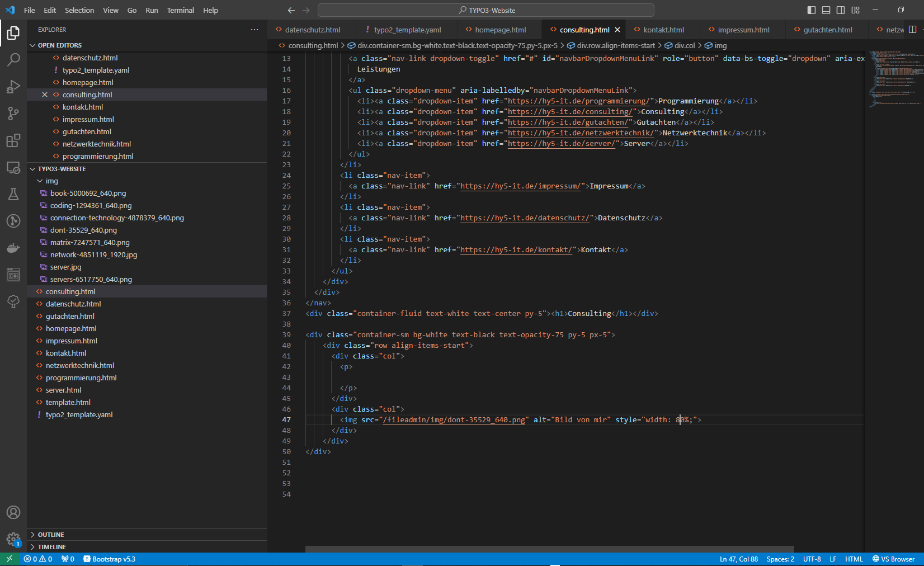924x566 pixels.
Task: Open the Selection menu
Action: [79, 10]
